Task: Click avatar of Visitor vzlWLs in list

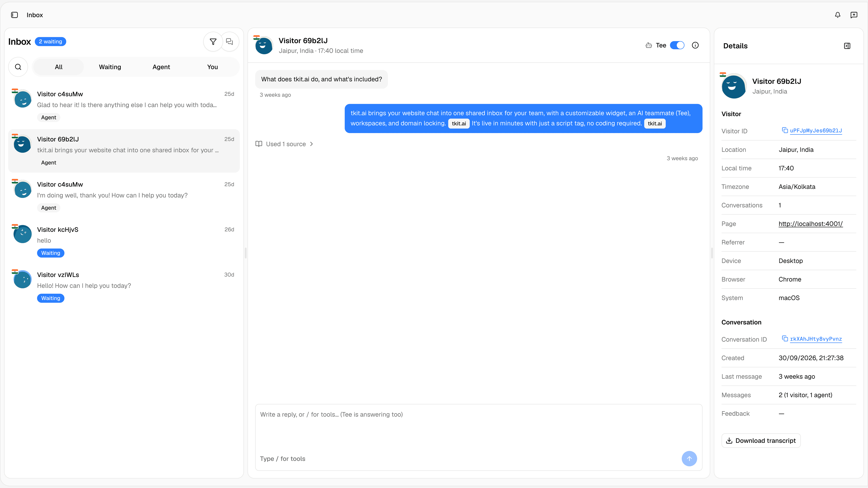Action: (23, 279)
